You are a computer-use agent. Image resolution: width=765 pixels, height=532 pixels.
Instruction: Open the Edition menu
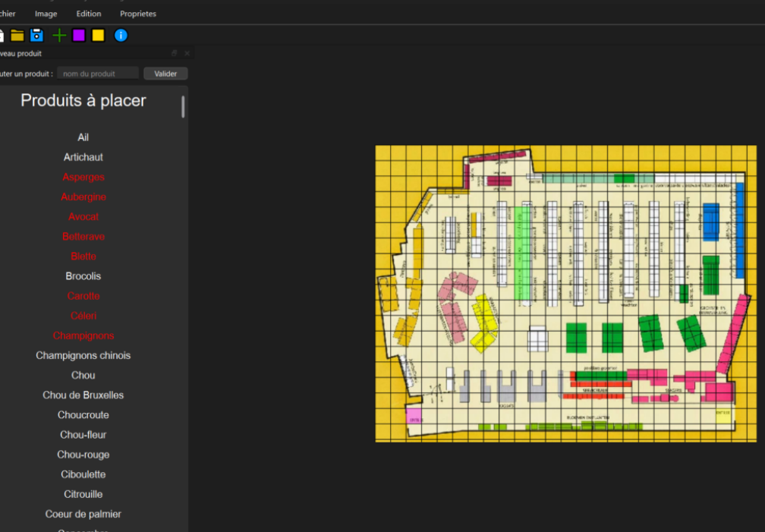(88, 13)
